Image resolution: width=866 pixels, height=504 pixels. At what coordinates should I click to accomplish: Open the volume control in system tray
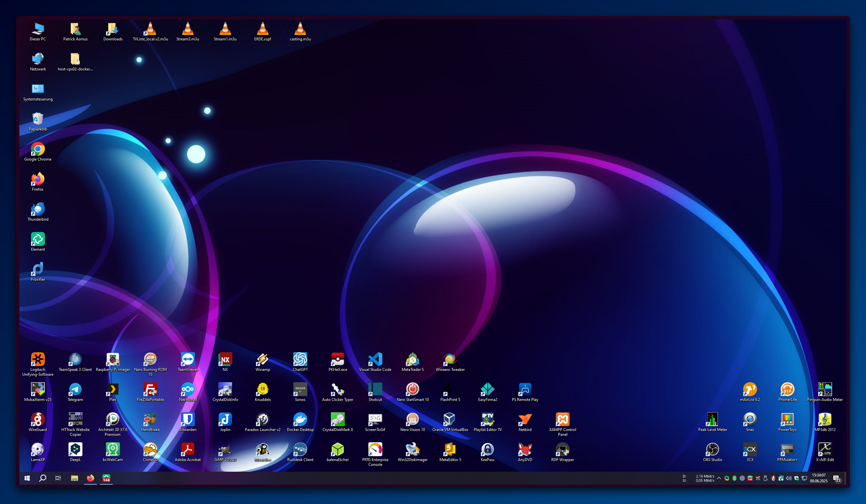pyautogui.click(x=788, y=478)
